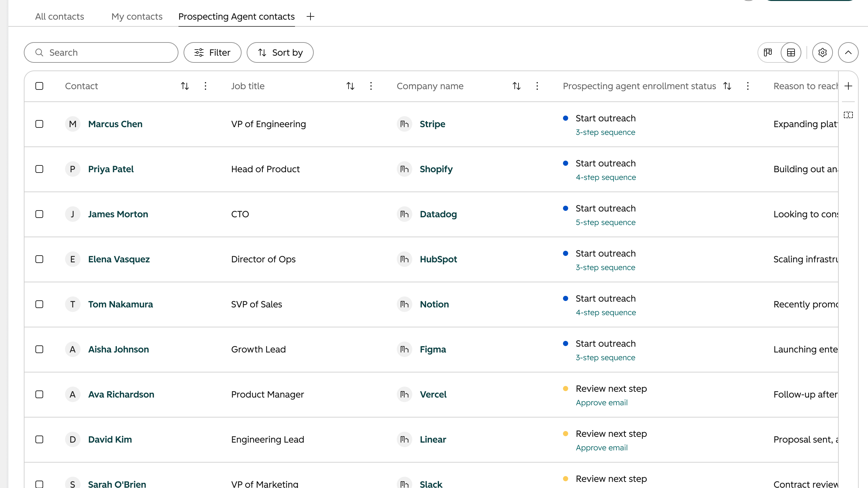Click HubSpot company building icon
Screen dimensions: 868x488
point(404,259)
